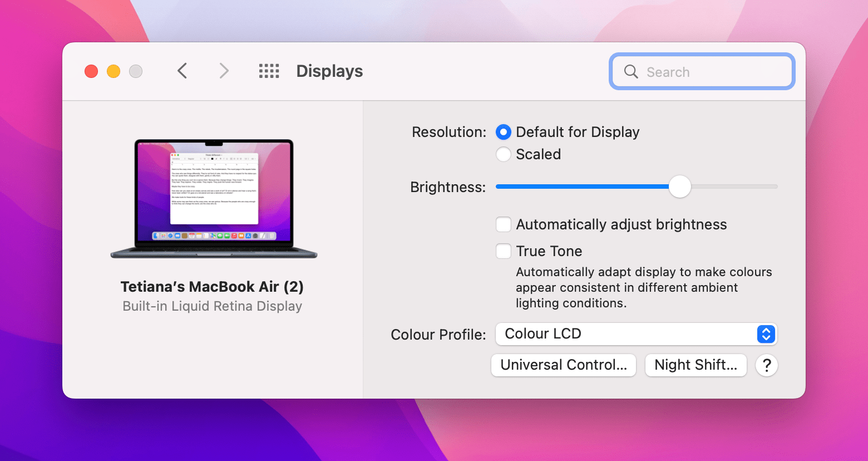
Task: Keep Default for Display resolution selected
Action: [x=504, y=132]
